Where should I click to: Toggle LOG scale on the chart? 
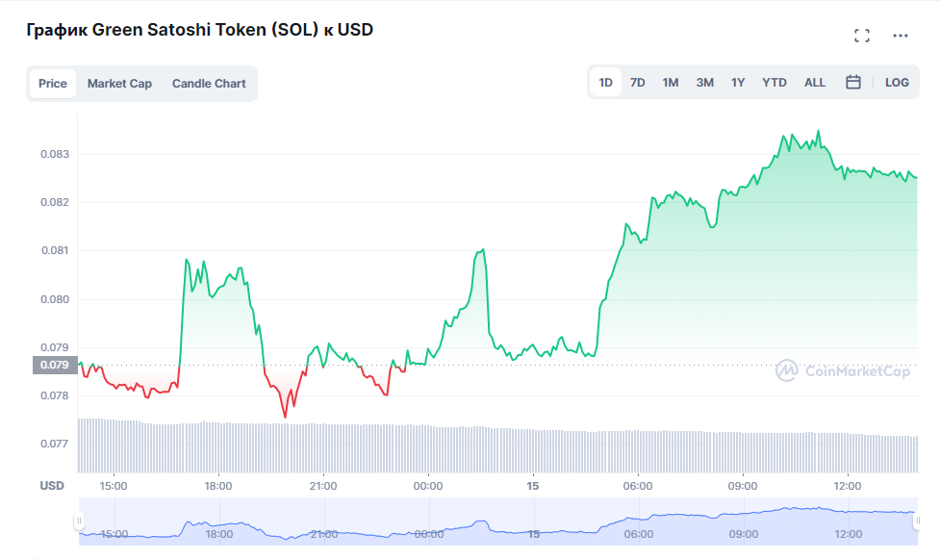(x=897, y=83)
